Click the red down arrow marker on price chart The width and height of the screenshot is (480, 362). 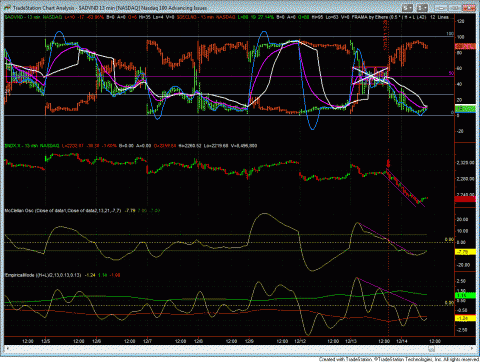[388, 164]
